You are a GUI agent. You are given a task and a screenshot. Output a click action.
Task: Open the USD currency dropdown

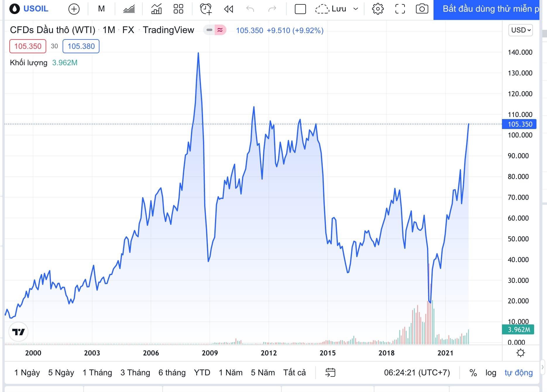pos(521,30)
